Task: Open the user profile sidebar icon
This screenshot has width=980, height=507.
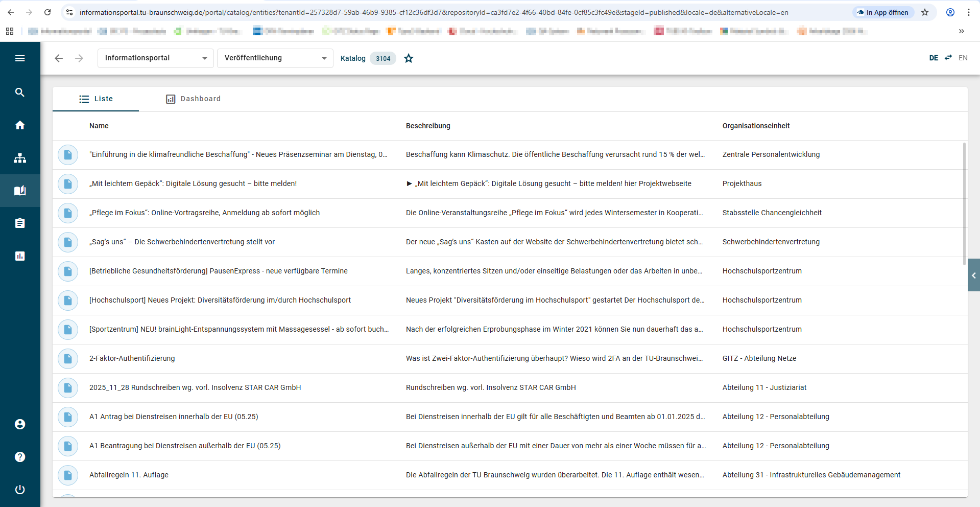Action: (20, 424)
